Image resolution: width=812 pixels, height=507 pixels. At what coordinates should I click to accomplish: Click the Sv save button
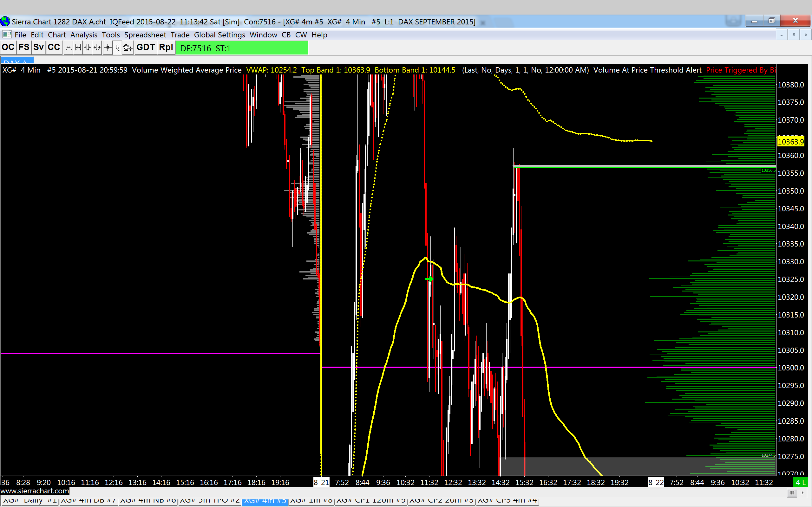[38, 47]
